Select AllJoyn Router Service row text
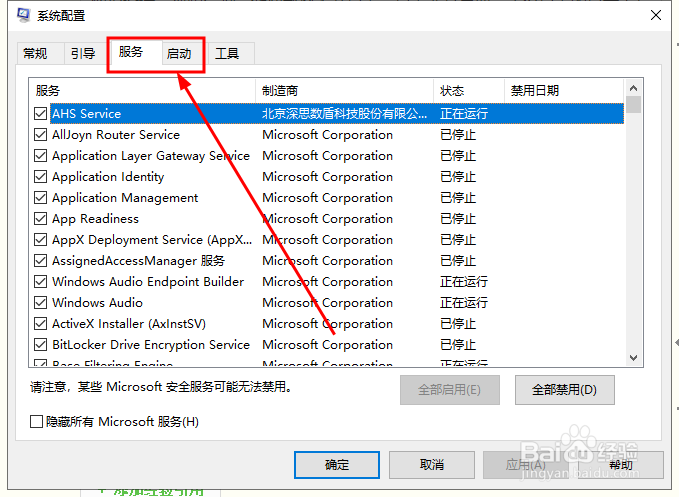The height and width of the screenshot is (497, 679). pos(116,135)
